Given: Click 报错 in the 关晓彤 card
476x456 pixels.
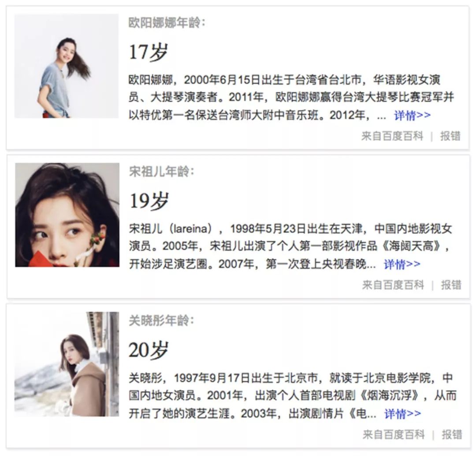Looking at the screenshot, I should coord(452,434).
